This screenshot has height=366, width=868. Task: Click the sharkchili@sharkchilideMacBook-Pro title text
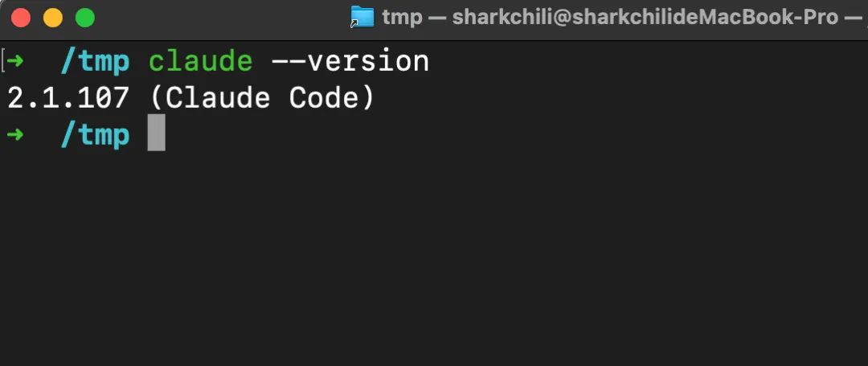point(645,18)
